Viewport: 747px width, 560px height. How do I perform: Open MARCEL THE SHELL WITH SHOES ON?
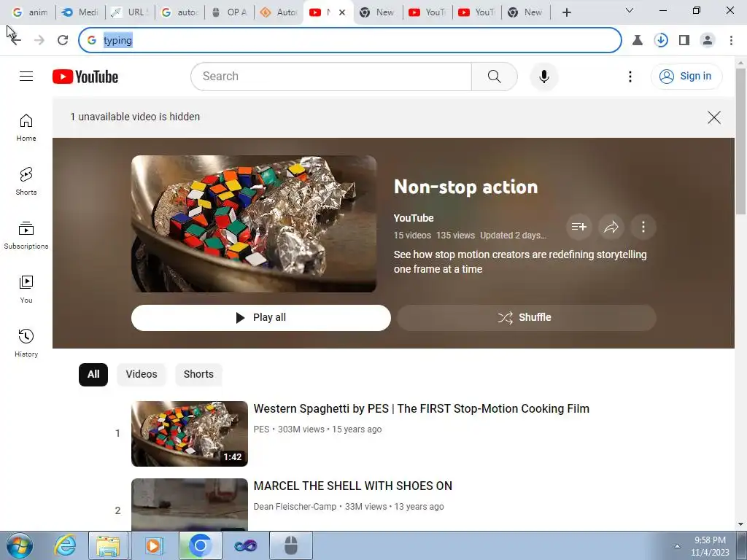tap(352, 486)
